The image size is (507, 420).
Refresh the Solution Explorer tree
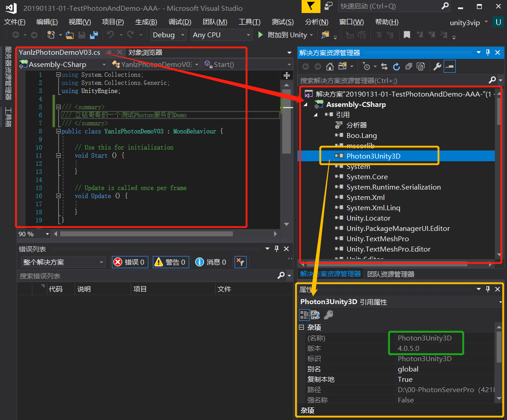(396, 66)
